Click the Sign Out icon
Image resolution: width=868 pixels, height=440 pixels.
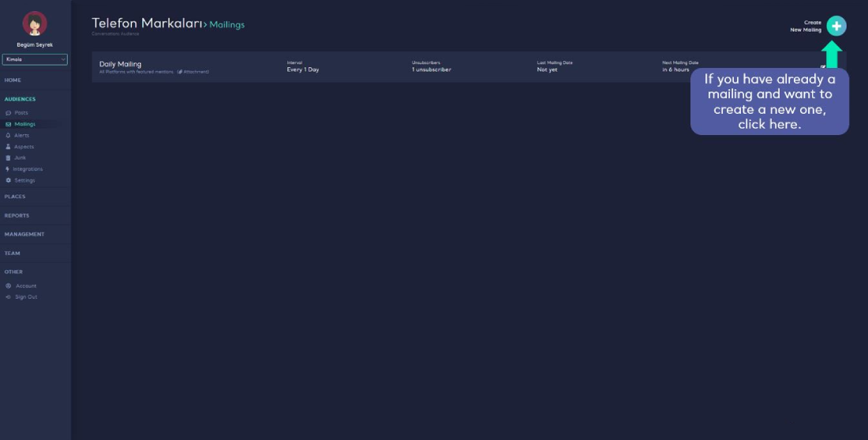8,297
